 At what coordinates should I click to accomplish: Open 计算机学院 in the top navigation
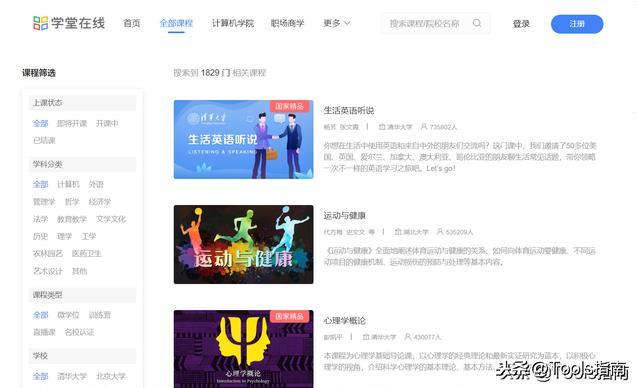[x=233, y=23]
